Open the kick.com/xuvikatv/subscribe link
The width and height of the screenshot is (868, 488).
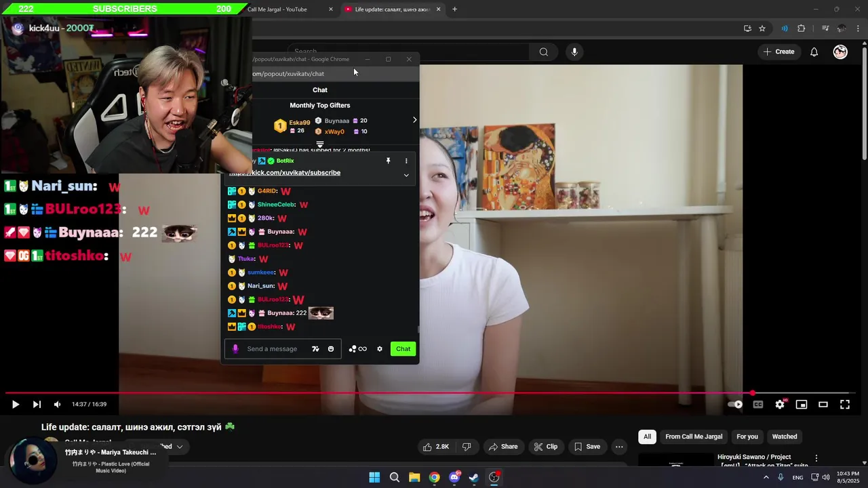[x=285, y=173]
